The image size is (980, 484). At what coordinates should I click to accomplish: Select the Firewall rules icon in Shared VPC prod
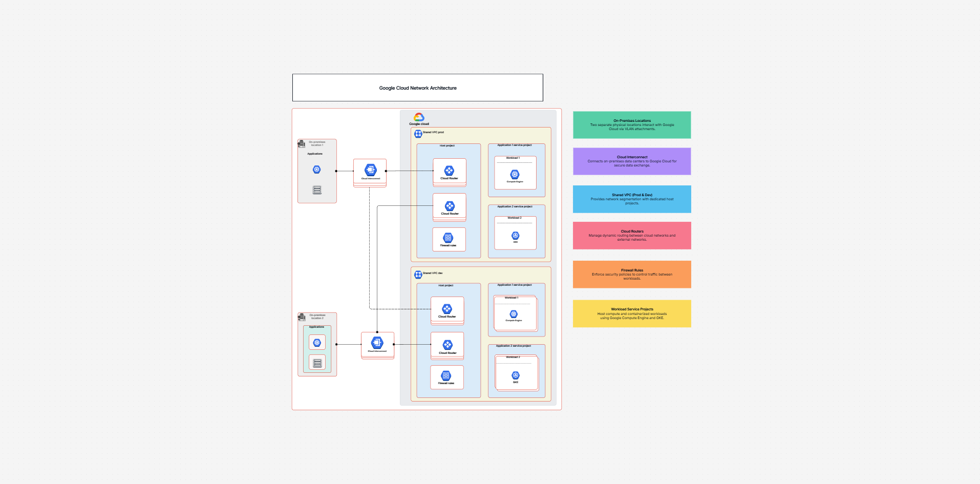pyautogui.click(x=448, y=238)
